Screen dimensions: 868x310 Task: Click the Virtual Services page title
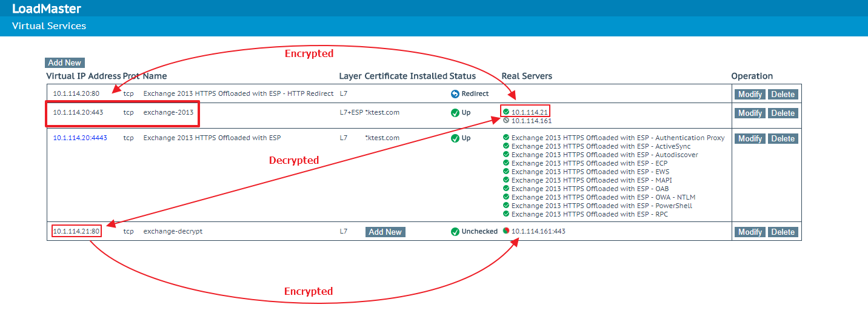pos(49,26)
